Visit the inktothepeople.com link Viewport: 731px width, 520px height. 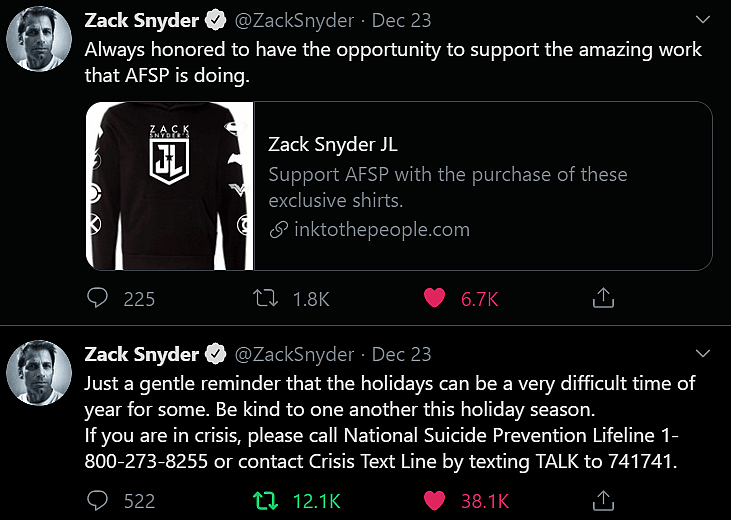(381, 229)
